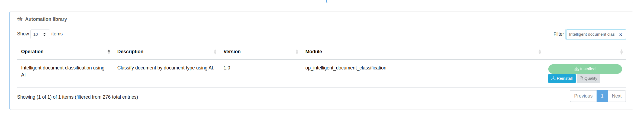
Task: Sort by Description column arrows
Action: coord(215,52)
